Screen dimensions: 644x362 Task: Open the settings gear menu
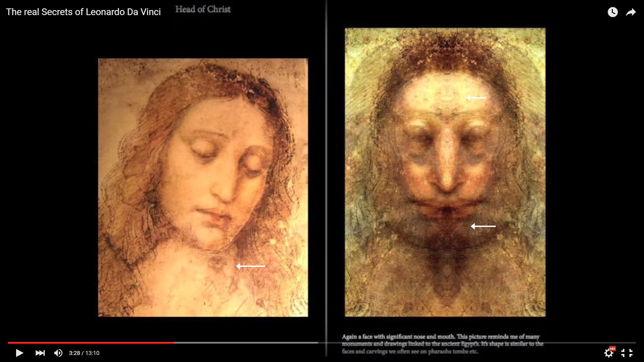609,353
